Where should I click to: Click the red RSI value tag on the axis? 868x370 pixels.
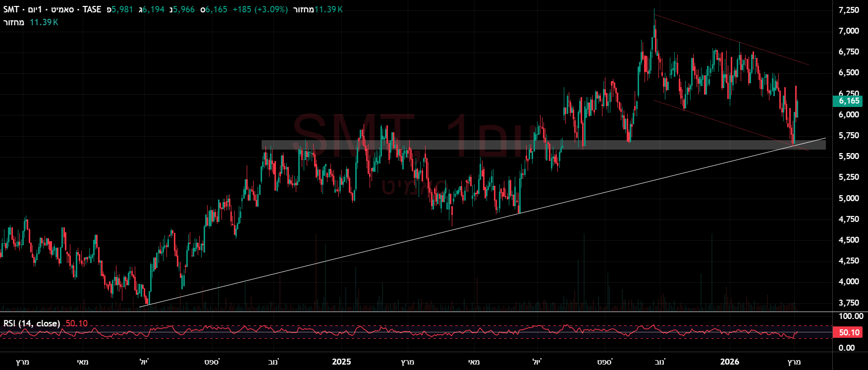tap(848, 332)
